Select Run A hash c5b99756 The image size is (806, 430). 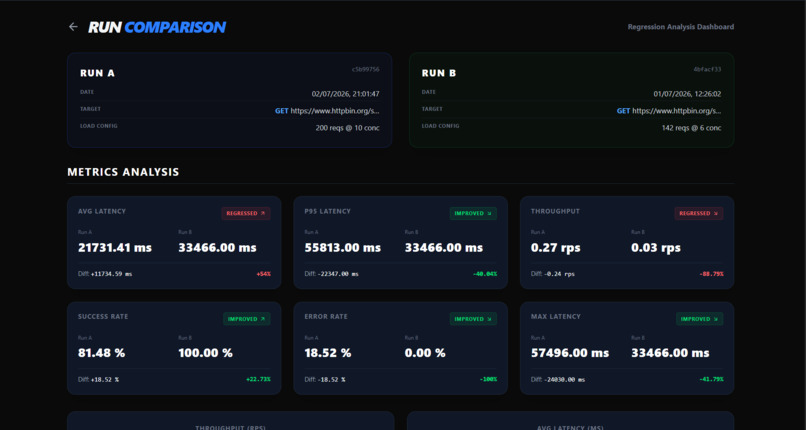(365, 69)
